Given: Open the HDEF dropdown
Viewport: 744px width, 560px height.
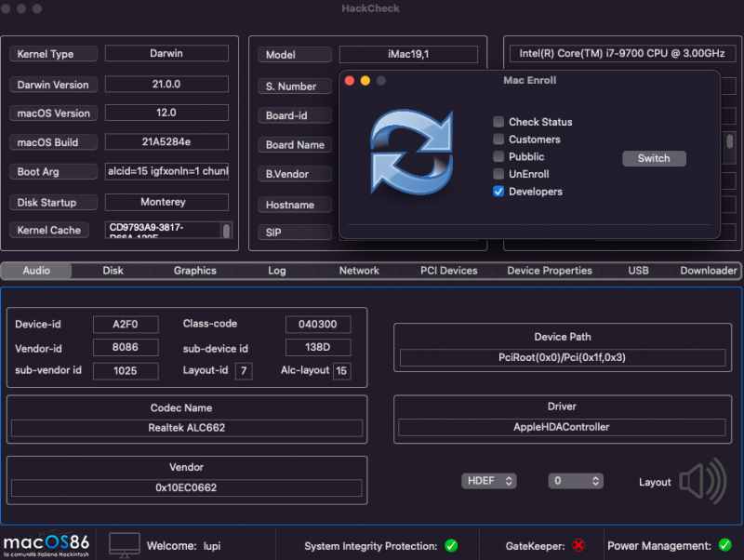Looking at the screenshot, I should click(x=489, y=481).
